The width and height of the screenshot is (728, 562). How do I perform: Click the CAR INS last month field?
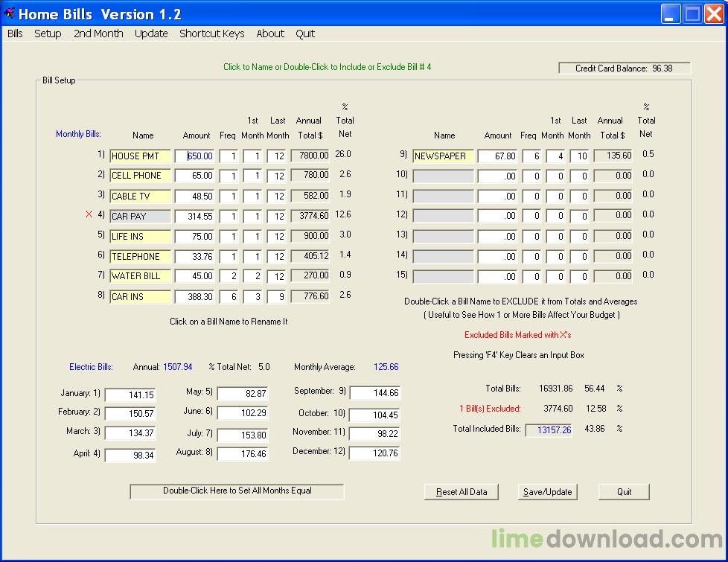[x=277, y=297]
